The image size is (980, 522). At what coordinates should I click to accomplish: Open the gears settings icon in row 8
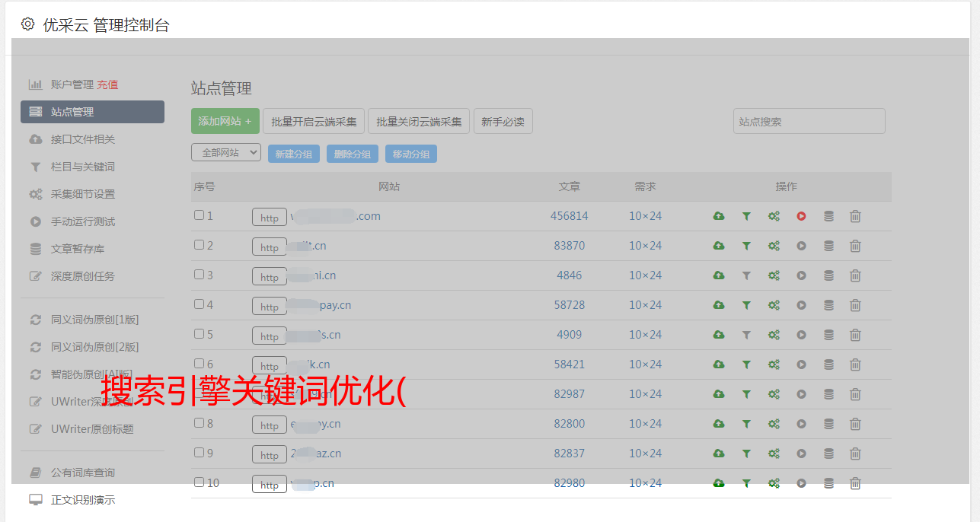click(x=774, y=424)
